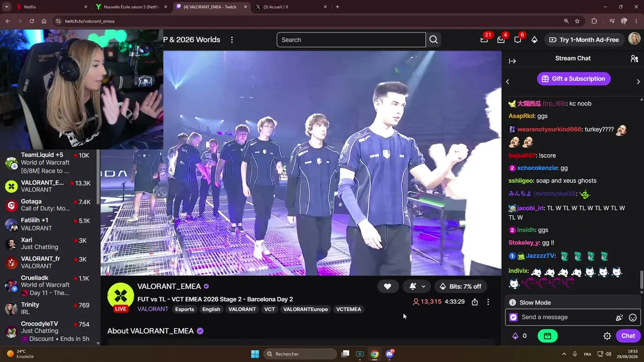Click the Slow Mode info icon

(512, 303)
